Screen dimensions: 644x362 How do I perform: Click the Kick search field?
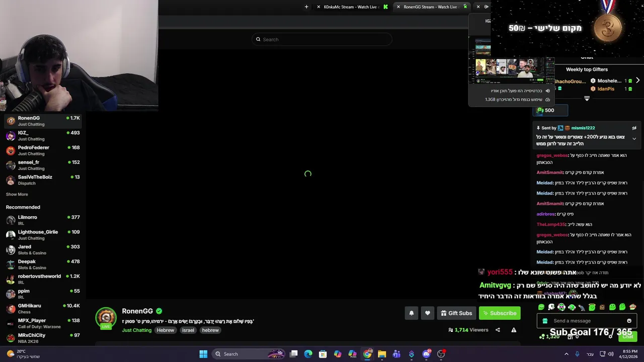322,39
